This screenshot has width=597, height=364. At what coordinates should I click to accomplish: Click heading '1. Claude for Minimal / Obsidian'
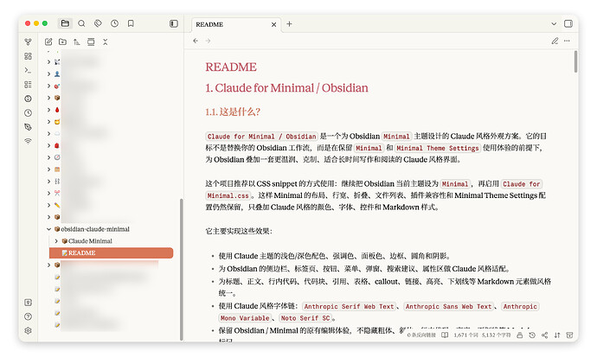point(286,88)
